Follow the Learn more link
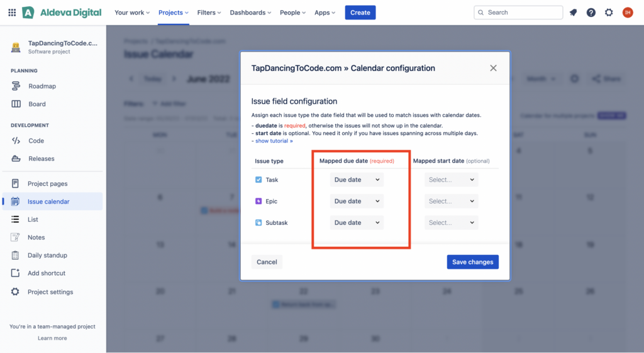This screenshot has width=644, height=353. [x=52, y=339]
